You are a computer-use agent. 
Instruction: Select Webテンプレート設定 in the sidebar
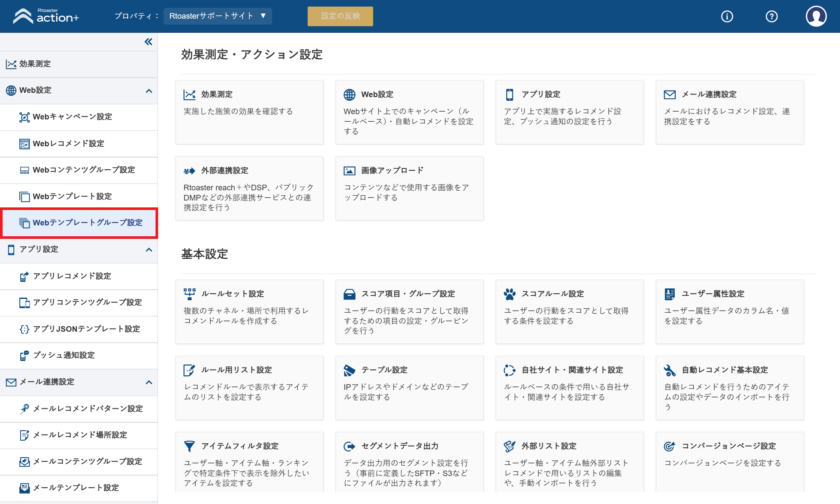[x=79, y=196]
